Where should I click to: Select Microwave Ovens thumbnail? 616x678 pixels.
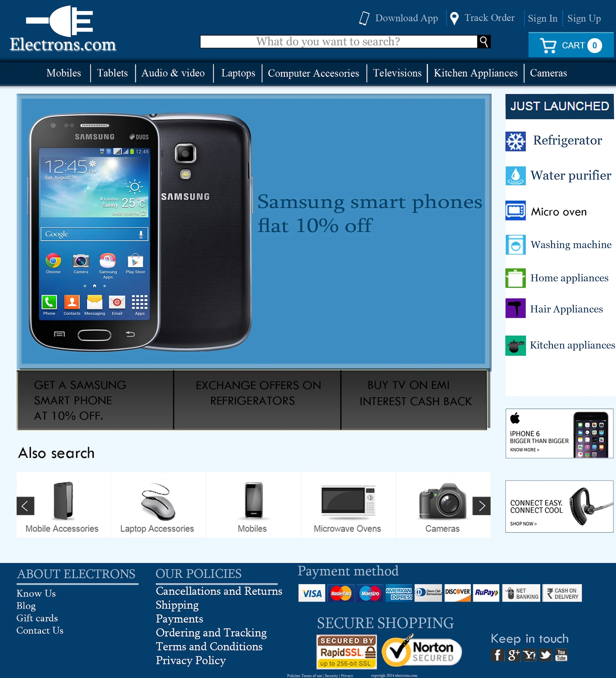pyautogui.click(x=347, y=505)
